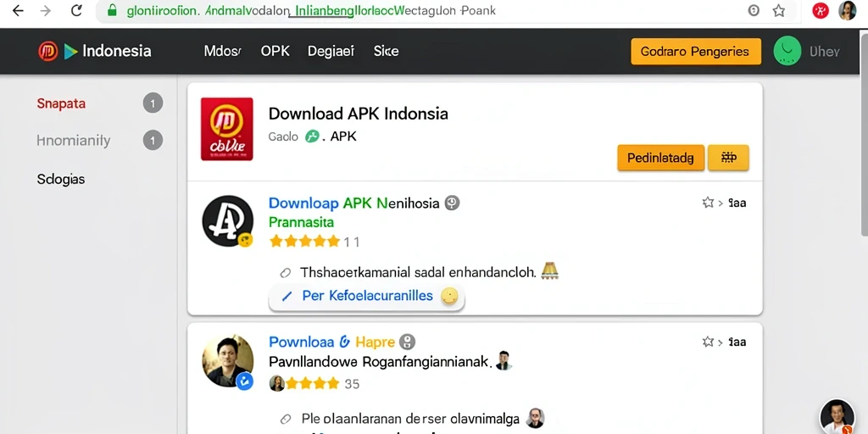Viewport: 868px width, 434px height.
Task: Go to Indonesia home link
Action: [116, 52]
